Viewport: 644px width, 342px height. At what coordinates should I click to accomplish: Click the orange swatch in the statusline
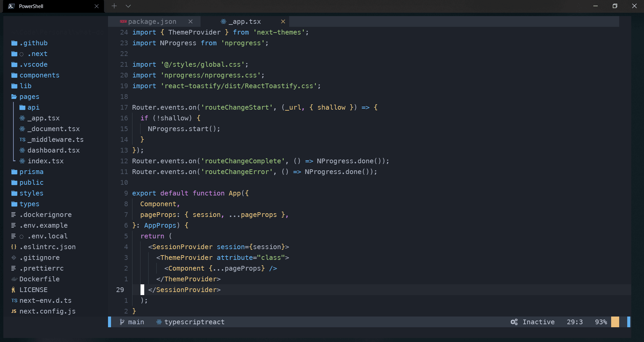point(615,322)
